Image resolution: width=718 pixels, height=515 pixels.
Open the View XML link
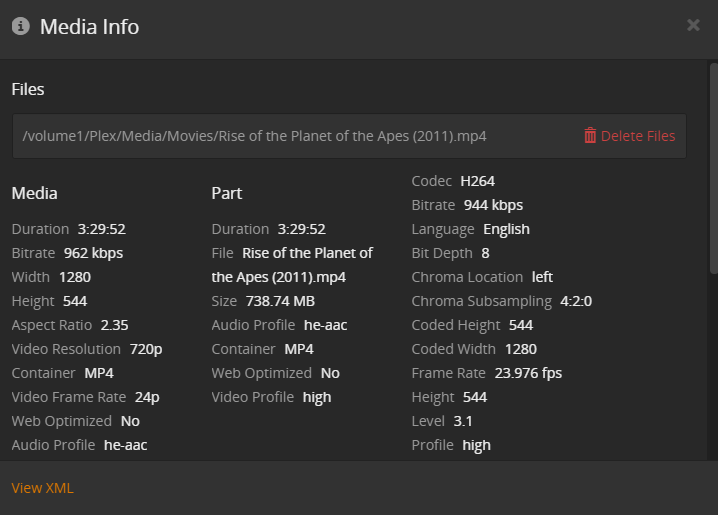click(x=42, y=488)
